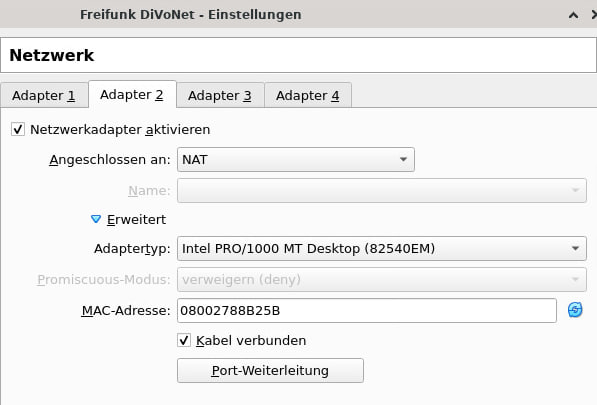Screen dimensions: 597x405
Task: Click the Erweitert label text
Action: point(136,220)
